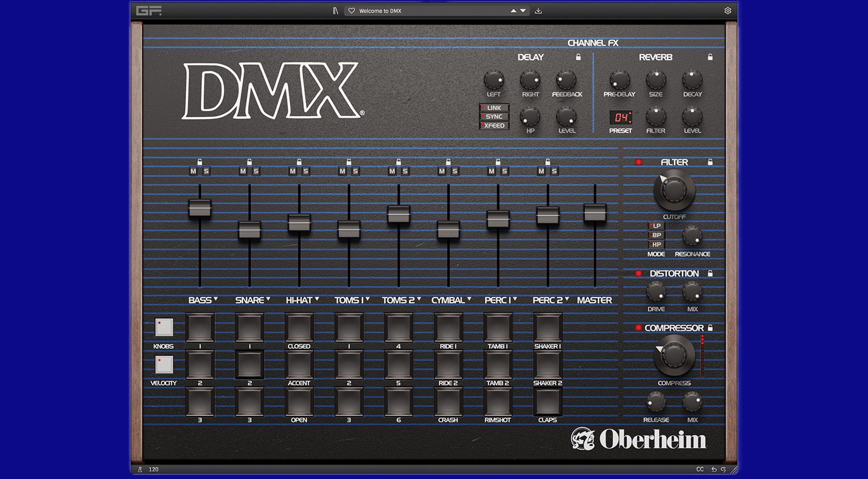Open the settings gear
The height and width of the screenshot is (479, 868).
coord(728,10)
